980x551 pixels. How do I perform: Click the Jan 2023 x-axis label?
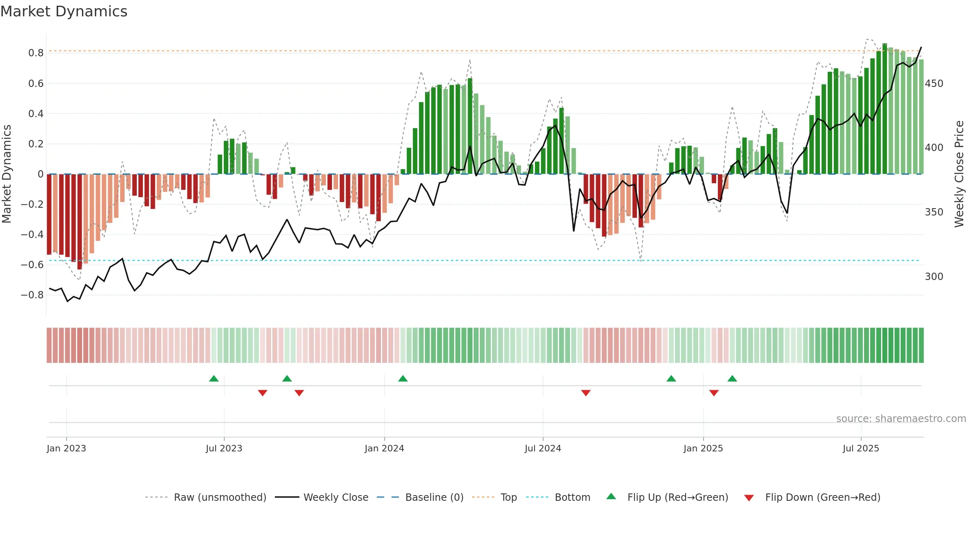[67, 448]
